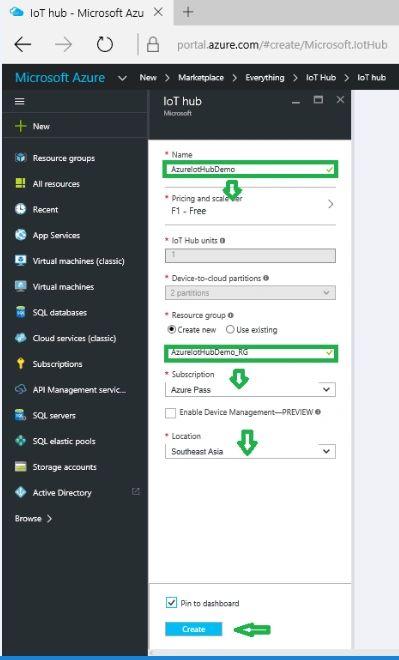
Task: Click Virtual machines (classic) monitor icon
Action: click(20, 261)
